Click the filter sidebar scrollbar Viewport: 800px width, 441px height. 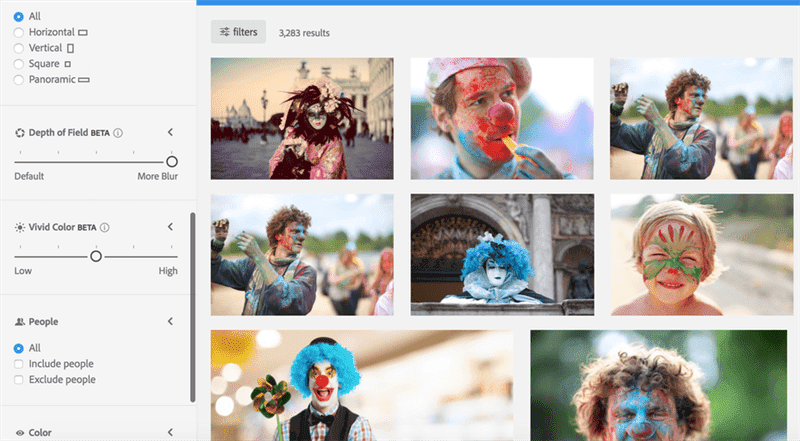click(192, 307)
